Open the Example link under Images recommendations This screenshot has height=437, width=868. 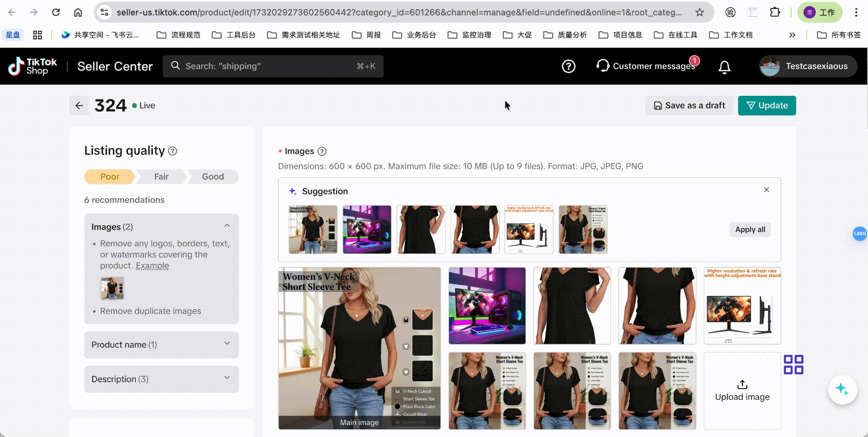(152, 265)
